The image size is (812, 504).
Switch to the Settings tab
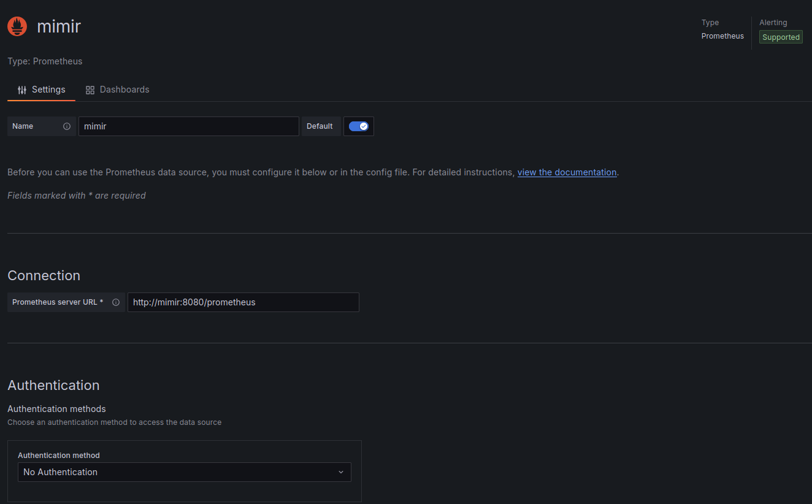point(41,90)
